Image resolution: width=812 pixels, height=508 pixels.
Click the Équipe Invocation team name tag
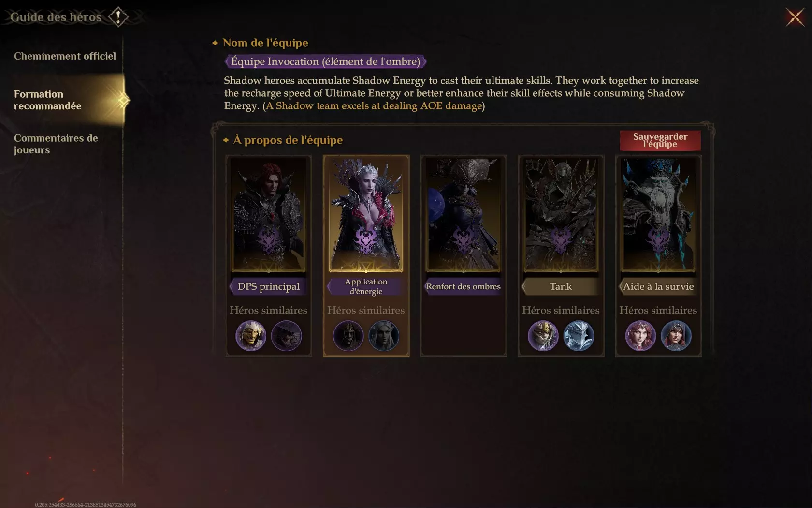[325, 61]
